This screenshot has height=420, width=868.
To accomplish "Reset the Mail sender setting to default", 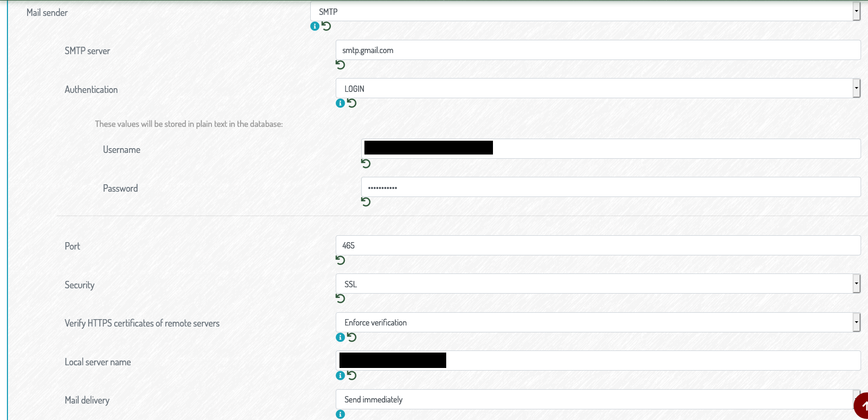I will coord(326,26).
